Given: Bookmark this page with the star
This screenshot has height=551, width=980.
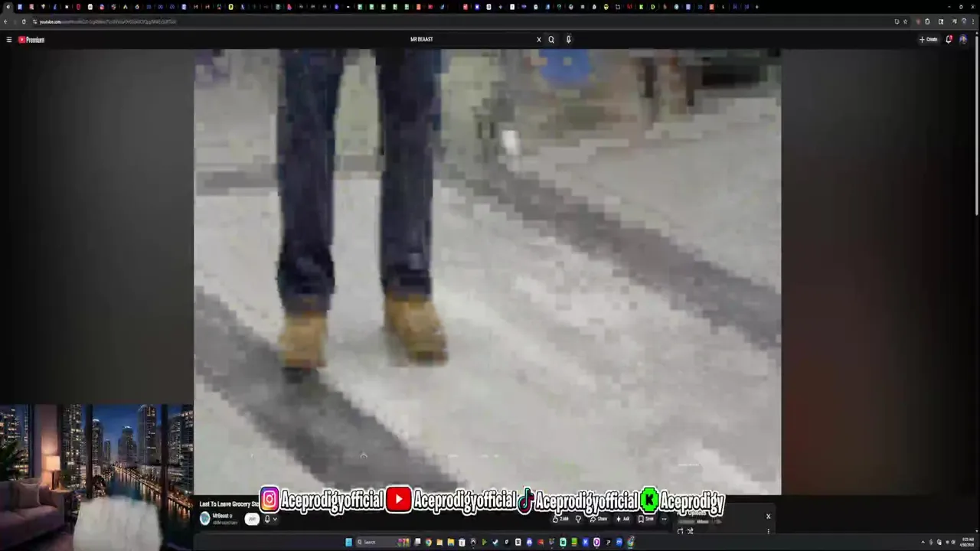Looking at the screenshot, I should click(906, 21).
